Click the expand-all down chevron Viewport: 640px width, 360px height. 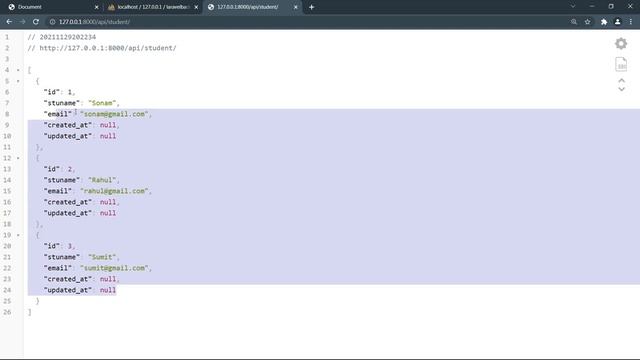622,89
